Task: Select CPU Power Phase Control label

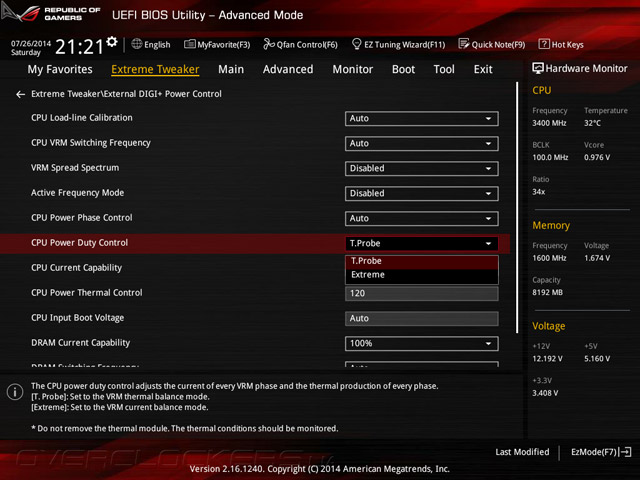Action: (82, 218)
